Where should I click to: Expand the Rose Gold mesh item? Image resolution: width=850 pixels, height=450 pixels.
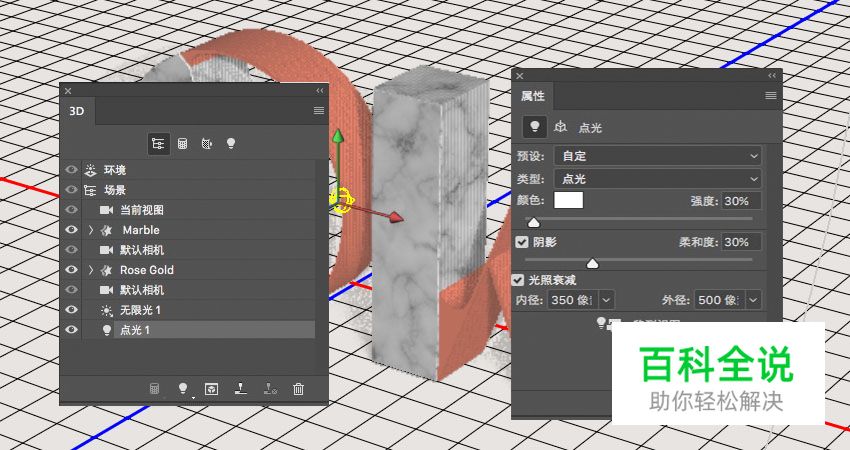[91, 270]
